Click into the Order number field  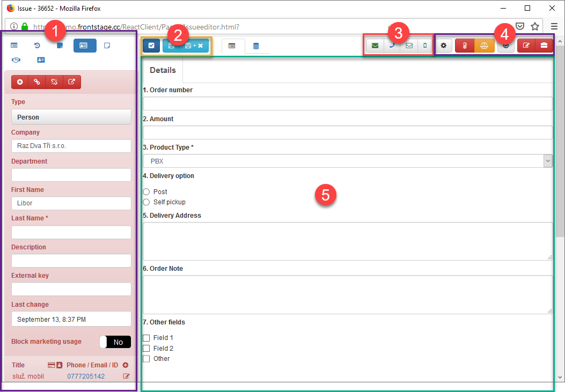tap(348, 103)
